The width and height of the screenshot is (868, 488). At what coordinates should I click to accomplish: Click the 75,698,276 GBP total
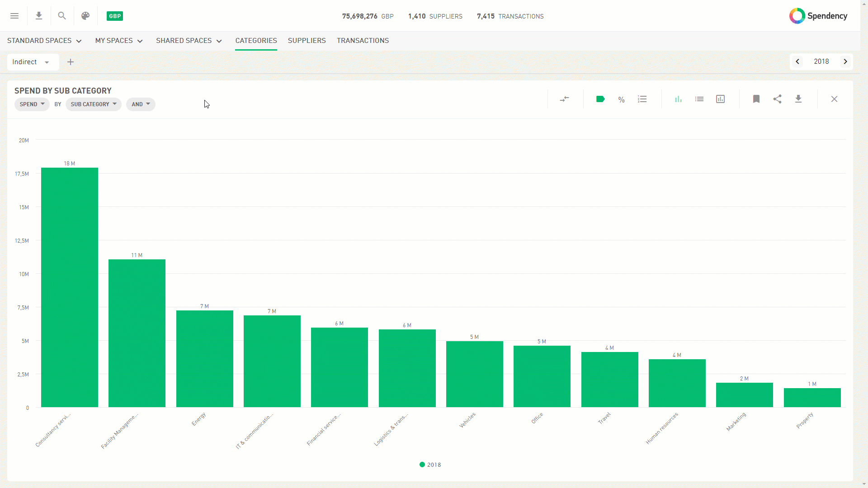pyautogui.click(x=368, y=16)
